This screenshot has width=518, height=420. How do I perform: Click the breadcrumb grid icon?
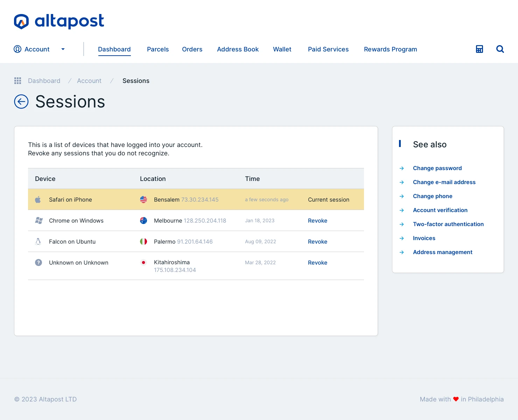coord(18,81)
